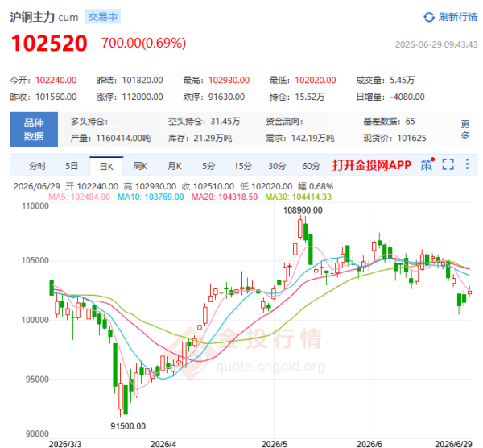The width and height of the screenshot is (483, 448).
Task: Click the MA20: 104318.50 legend label
Action: [225, 197]
